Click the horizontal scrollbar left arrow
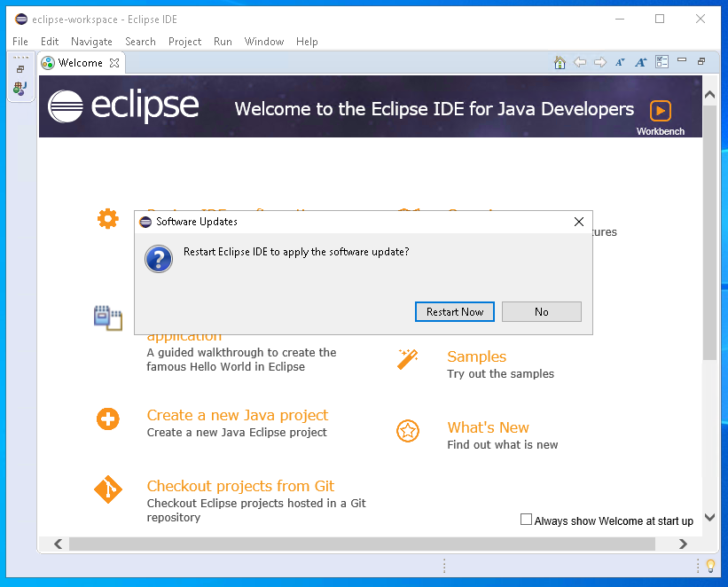 pos(58,544)
